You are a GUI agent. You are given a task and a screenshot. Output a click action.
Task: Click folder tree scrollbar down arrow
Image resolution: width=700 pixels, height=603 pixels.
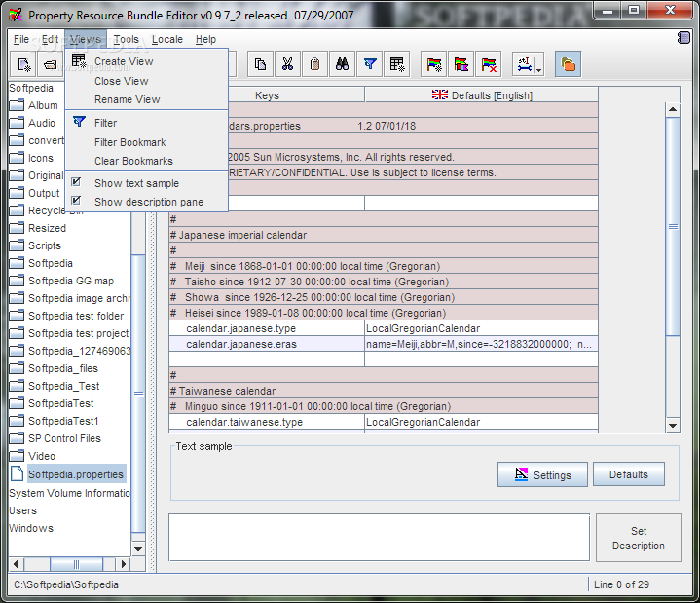138,549
